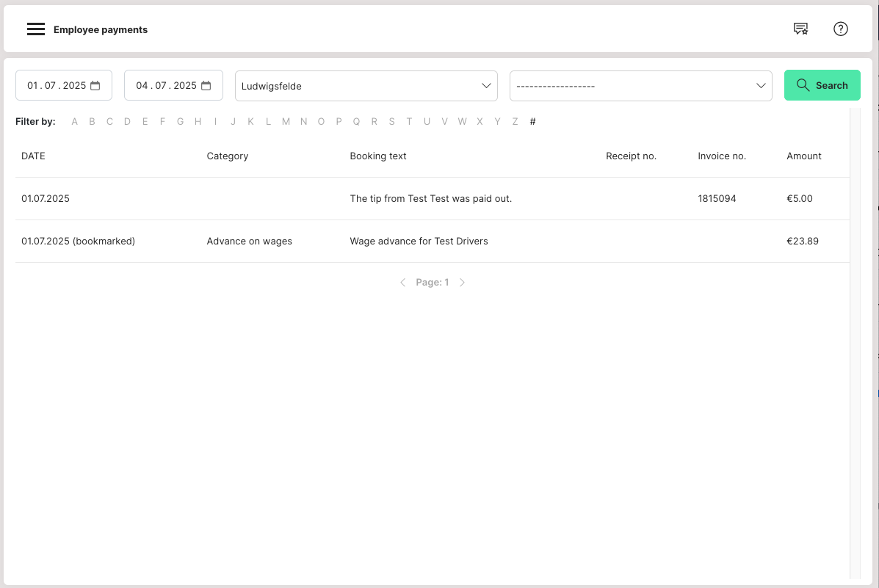The width and height of the screenshot is (879, 588).
Task: Open the help question-mark icon
Action: pyautogui.click(x=840, y=29)
